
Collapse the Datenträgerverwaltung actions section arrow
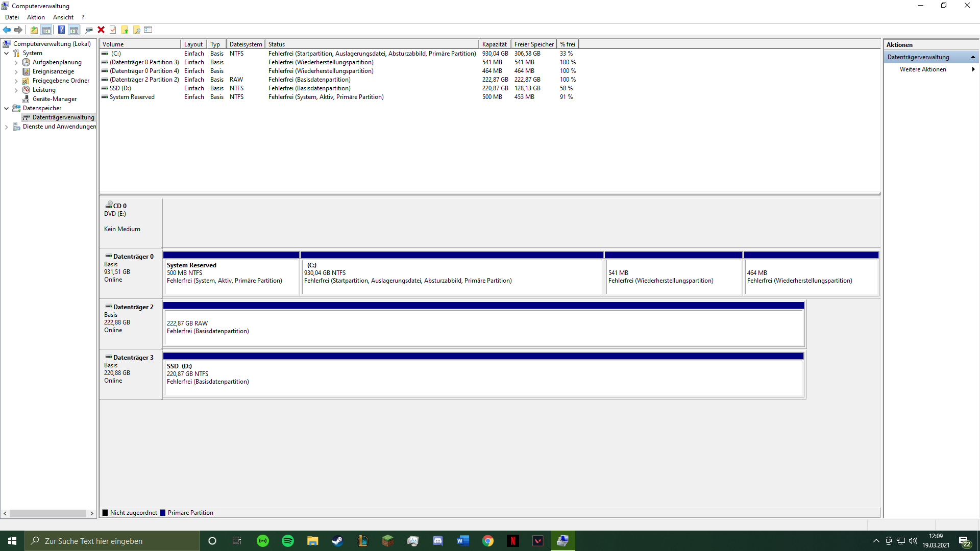[x=973, y=57]
